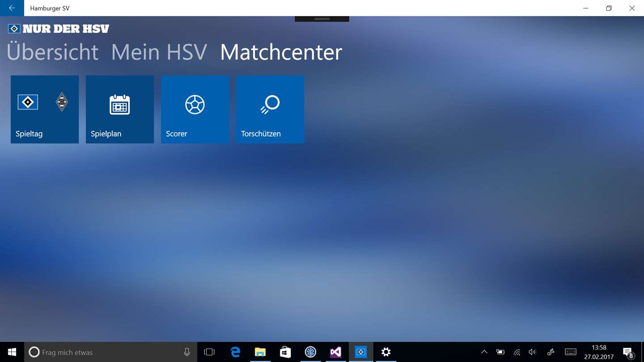Click the flying ball icon on Torschützen
This screenshot has width=644, height=362.
tap(270, 105)
